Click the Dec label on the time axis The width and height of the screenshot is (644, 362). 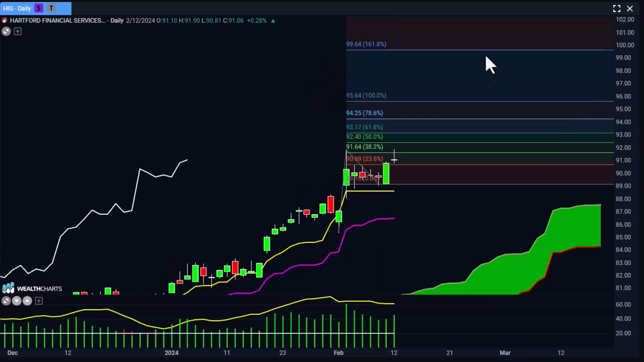(x=12, y=353)
